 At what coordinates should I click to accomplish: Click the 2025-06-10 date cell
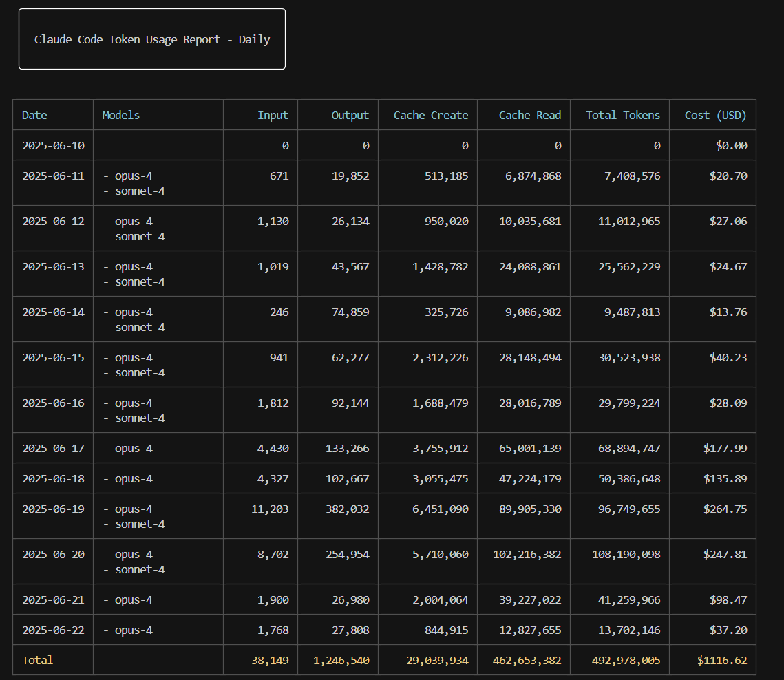click(53, 145)
